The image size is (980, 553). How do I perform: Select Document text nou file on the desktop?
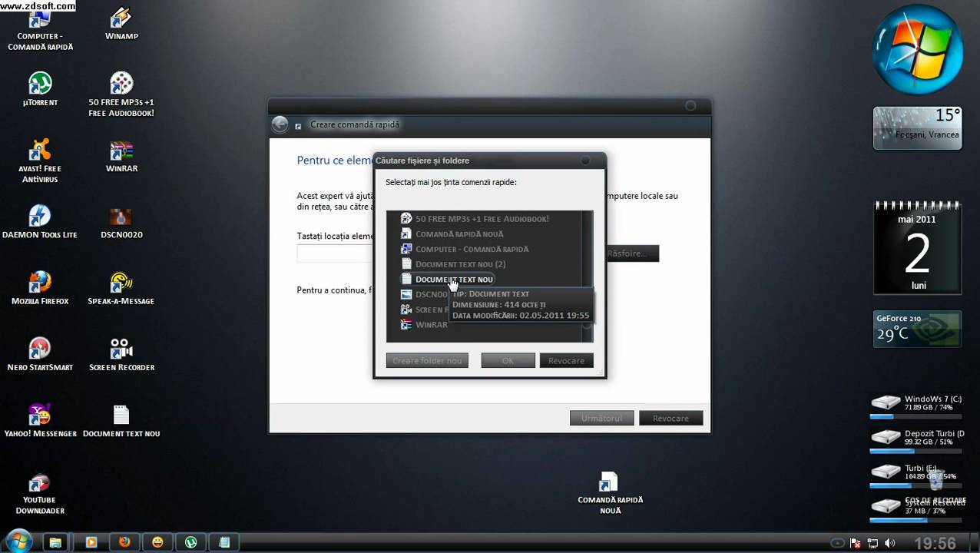[x=121, y=420]
